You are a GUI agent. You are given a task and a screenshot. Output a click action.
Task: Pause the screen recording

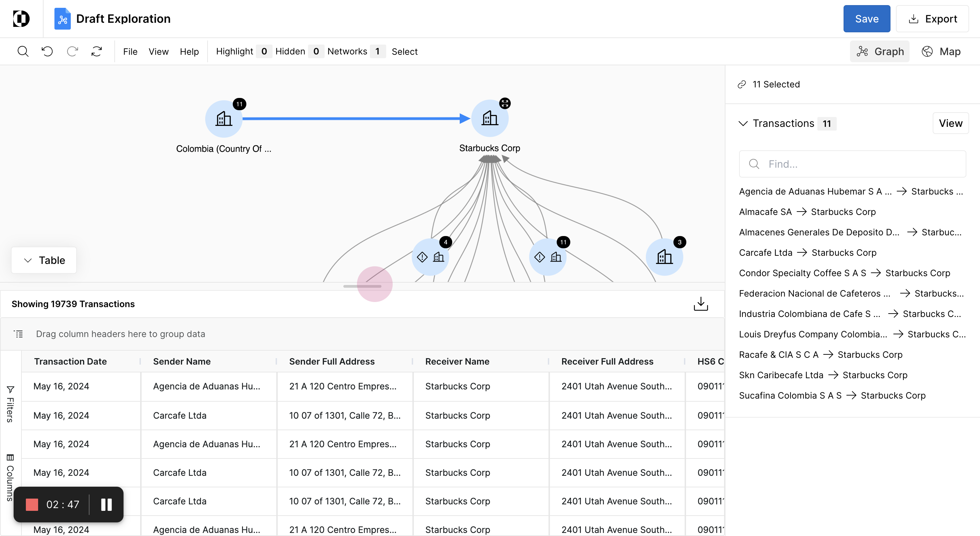(x=106, y=504)
